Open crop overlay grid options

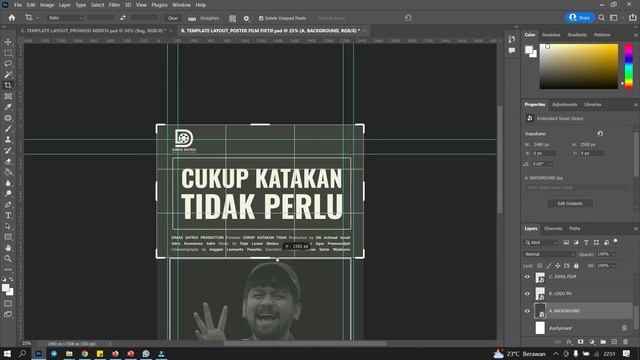(x=232, y=18)
